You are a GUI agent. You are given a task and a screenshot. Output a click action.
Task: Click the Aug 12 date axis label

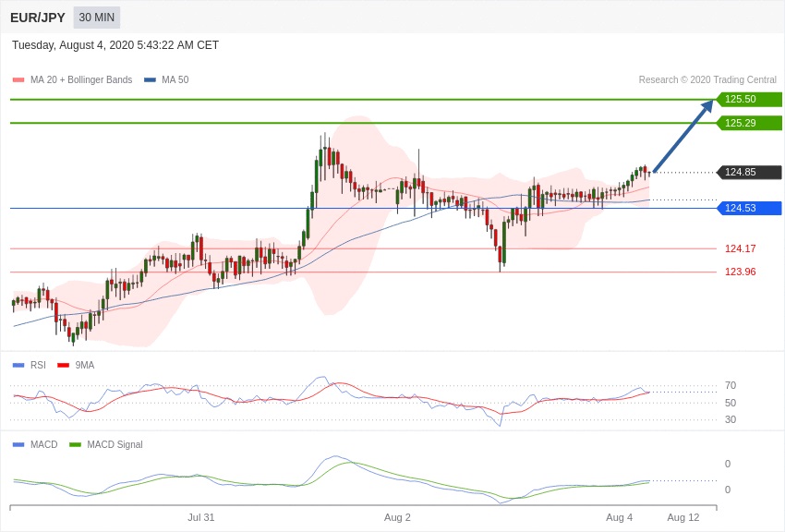(682, 517)
